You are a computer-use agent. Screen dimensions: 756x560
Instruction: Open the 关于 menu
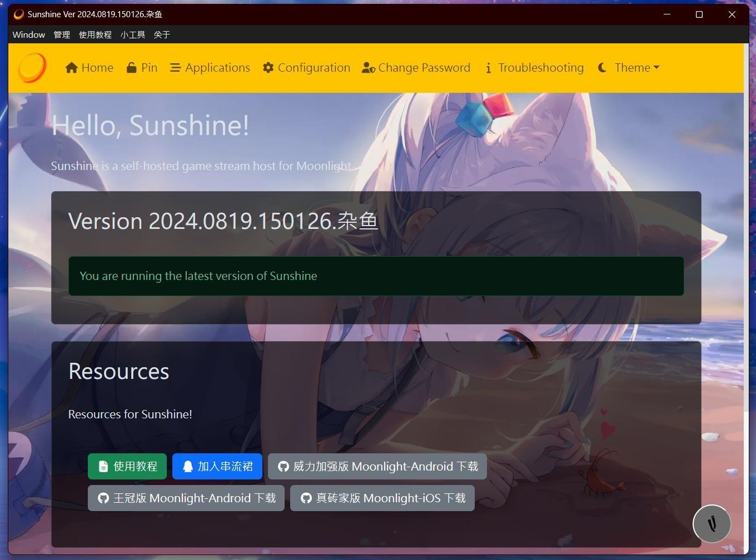tap(161, 34)
